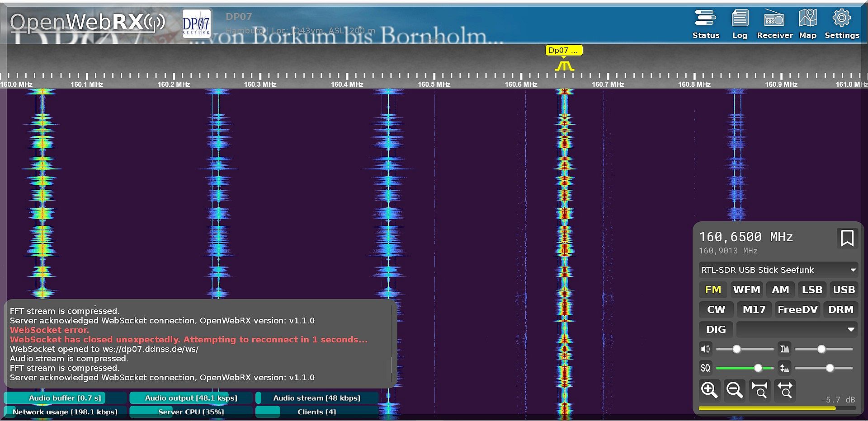Screen dimensions: 868x421
Task: Zoom out to the full waterfall span
Action: pyautogui.click(x=785, y=389)
